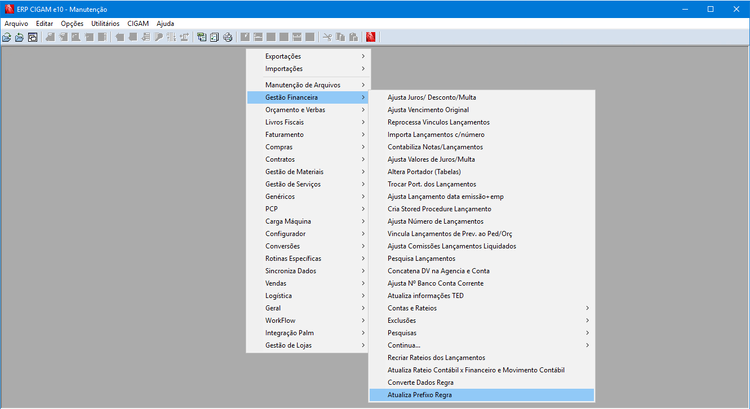This screenshot has height=409, width=750.
Task: Choose Vendas in the menu
Action: tap(308, 284)
